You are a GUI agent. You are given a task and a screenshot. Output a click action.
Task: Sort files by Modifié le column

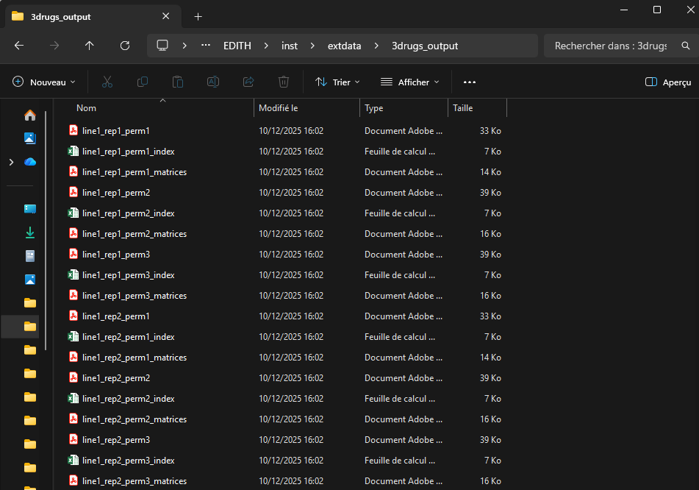point(278,108)
